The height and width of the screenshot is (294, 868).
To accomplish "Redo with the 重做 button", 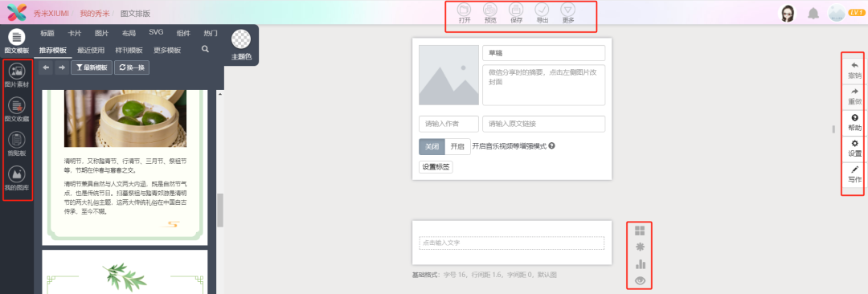I will pos(854,97).
